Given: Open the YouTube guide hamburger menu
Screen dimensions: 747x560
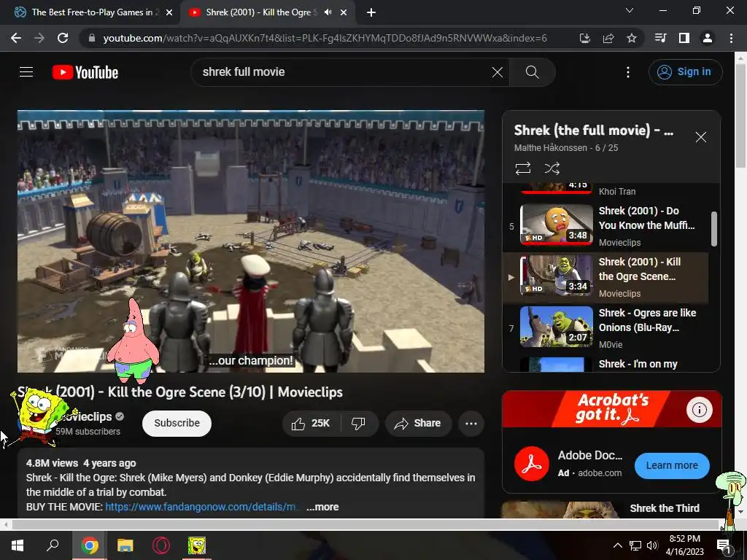Looking at the screenshot, I should click(26, 72).
